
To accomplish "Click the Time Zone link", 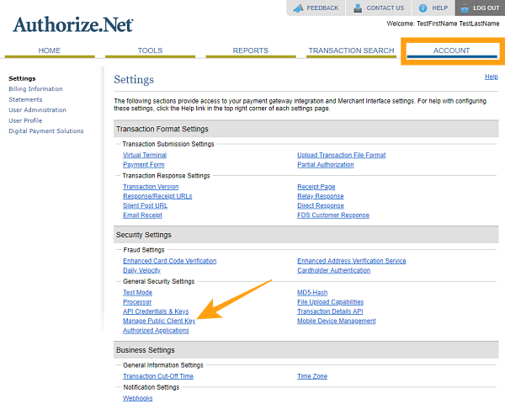I will [312, 376].
